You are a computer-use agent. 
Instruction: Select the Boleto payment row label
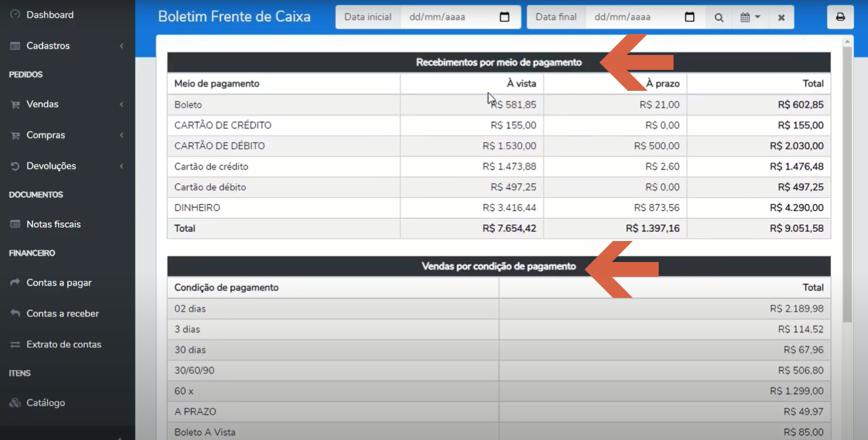[188, 104]
